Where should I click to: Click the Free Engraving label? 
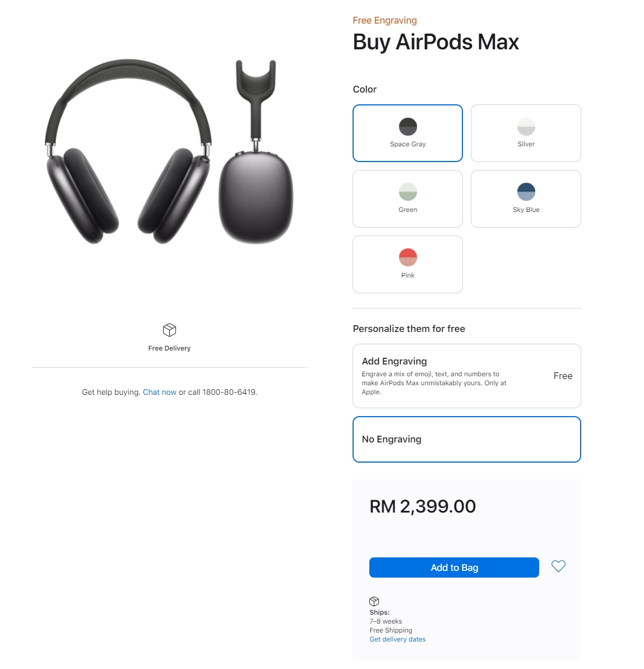[384, 21]
